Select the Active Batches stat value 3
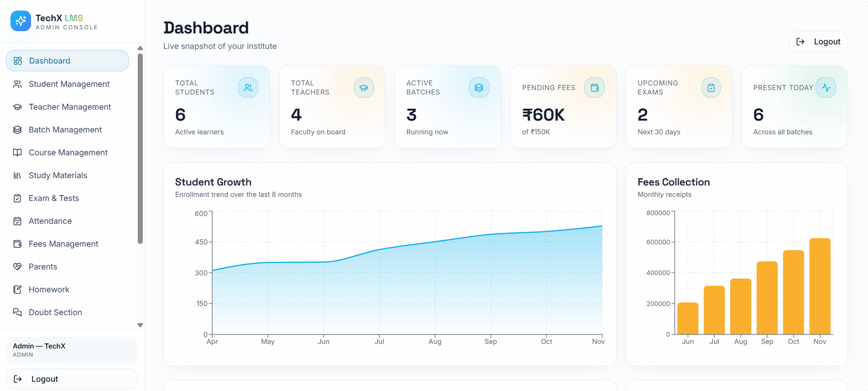Viewport: 868px width, 391px height. pyautogui.click(x=412, y=115)
